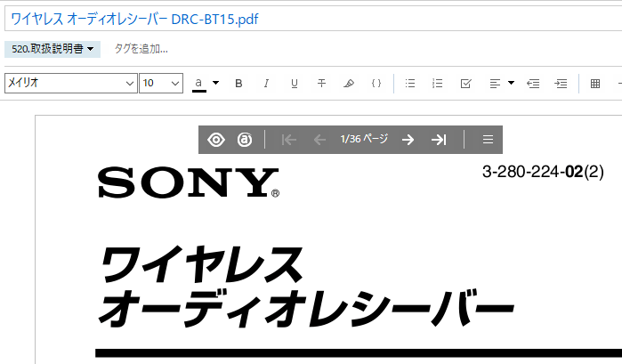This screenshot has width=622, height=364.
Task: Insert a numbered list
Action: (438, 84)
